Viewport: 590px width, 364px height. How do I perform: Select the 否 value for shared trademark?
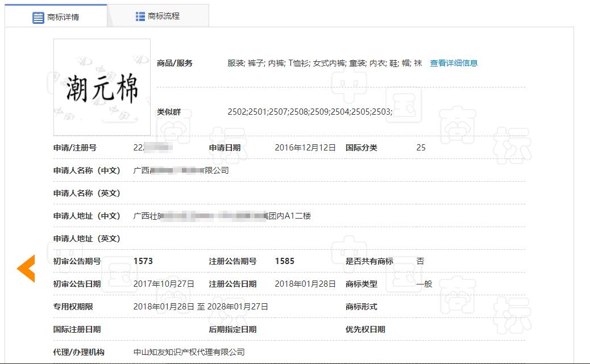(x=420, y=261)
